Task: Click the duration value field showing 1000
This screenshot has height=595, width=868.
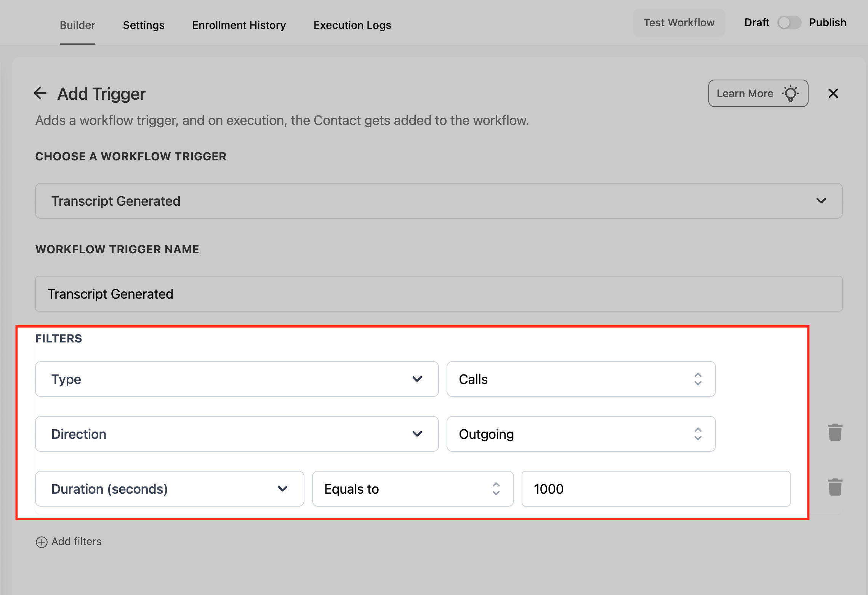Action: pos(655,489)
